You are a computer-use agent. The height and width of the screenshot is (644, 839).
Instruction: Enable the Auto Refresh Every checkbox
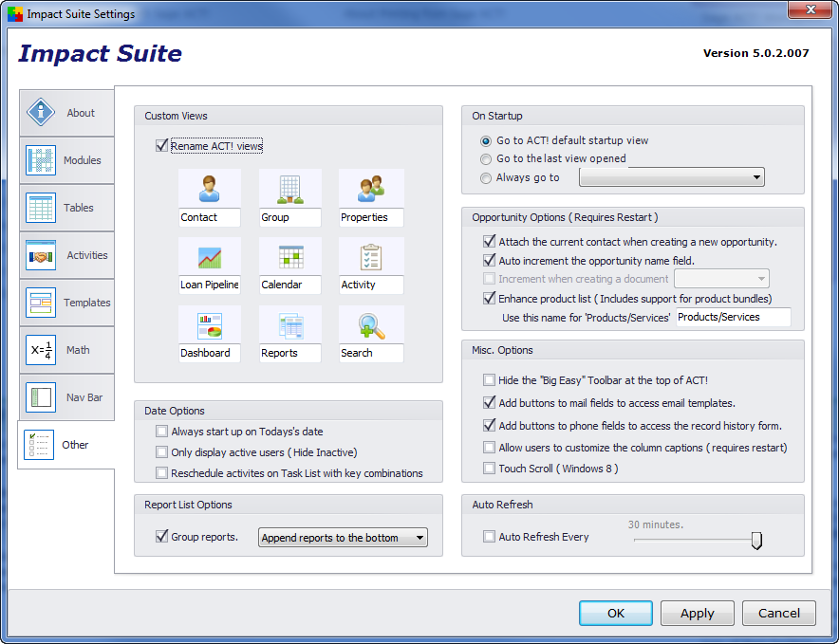(x=489, y=536)
